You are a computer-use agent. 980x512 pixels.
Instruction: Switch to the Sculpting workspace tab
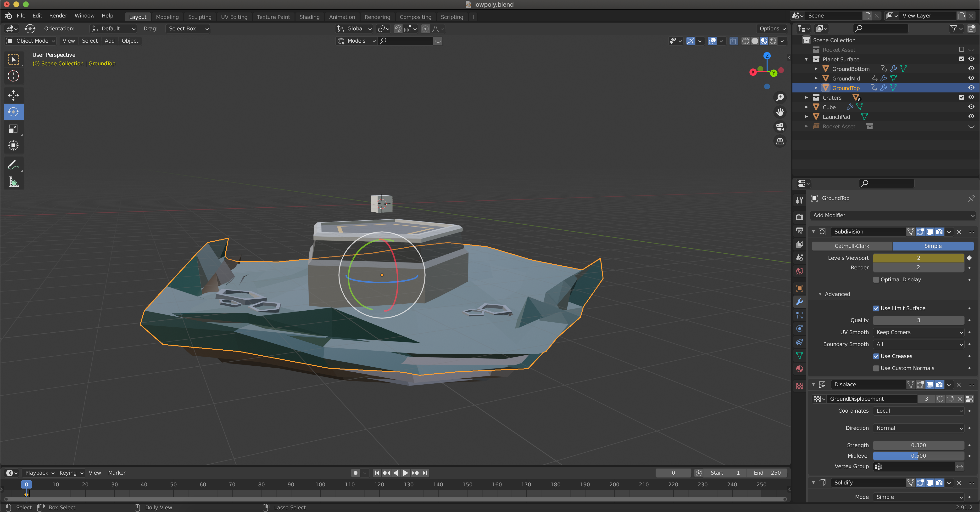(200, 17)
